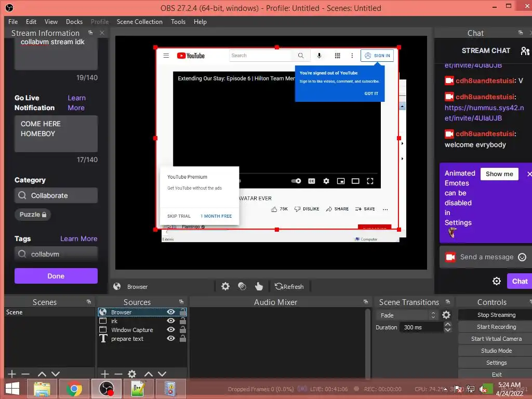
Task: Click YouTube search magnifier in preview
Action: point(301,56)
